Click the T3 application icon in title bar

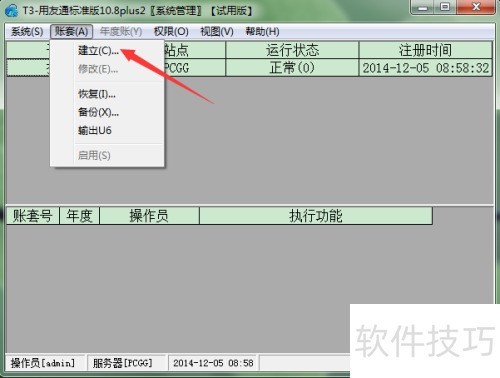(12, 10)
